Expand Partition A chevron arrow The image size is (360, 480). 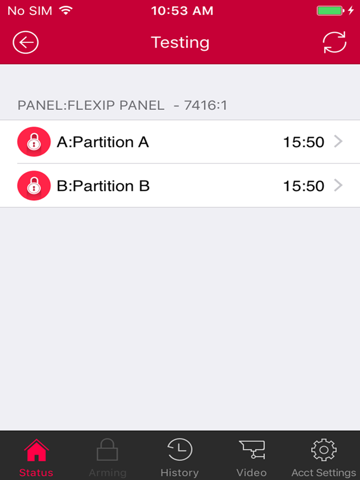click(338, 142)
